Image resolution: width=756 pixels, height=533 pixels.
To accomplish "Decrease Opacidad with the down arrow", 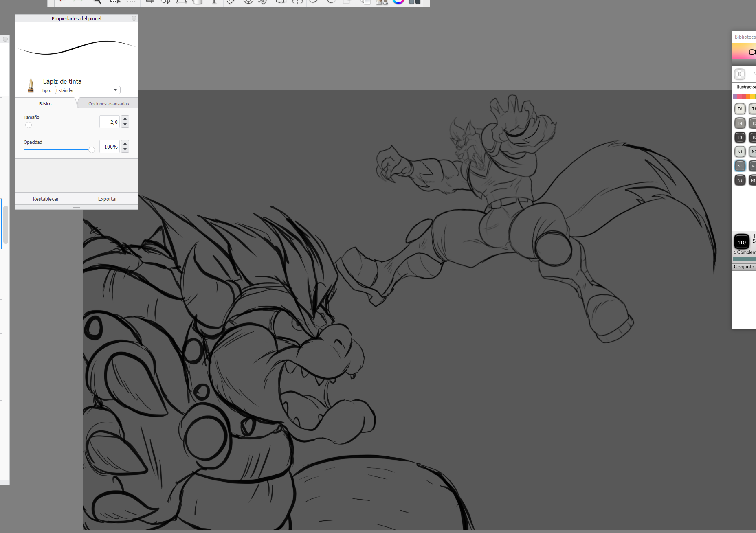I will [x=125, y=150].
